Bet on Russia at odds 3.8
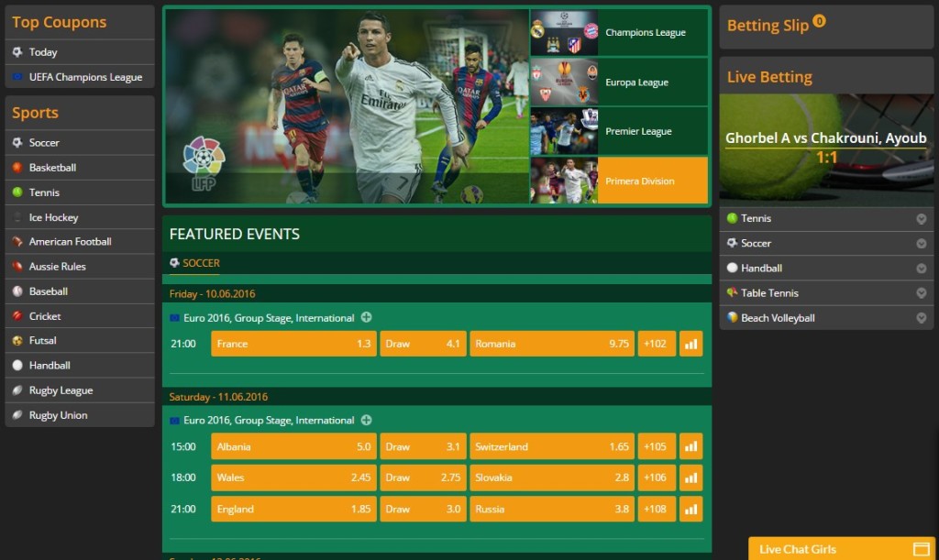Image resolution: width=939 pixels, height=560 pixels. [x=552, y=510]
